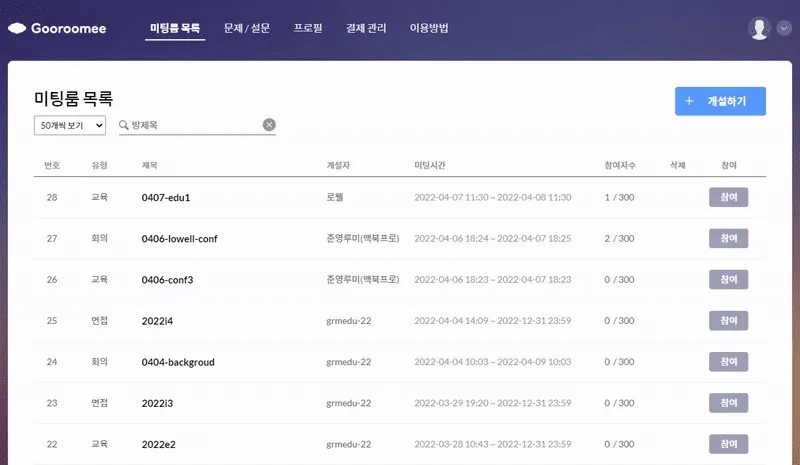Select row number 28
The width and height of the screenshot is (800, 465).
52,197
